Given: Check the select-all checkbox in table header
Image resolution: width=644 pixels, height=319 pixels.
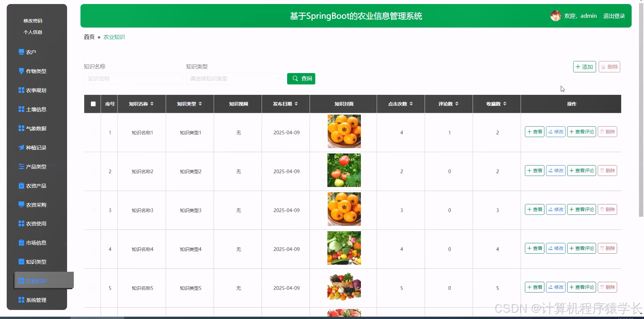Looking at the screenshot, I should pyautogui.click(x=93, y=104).
